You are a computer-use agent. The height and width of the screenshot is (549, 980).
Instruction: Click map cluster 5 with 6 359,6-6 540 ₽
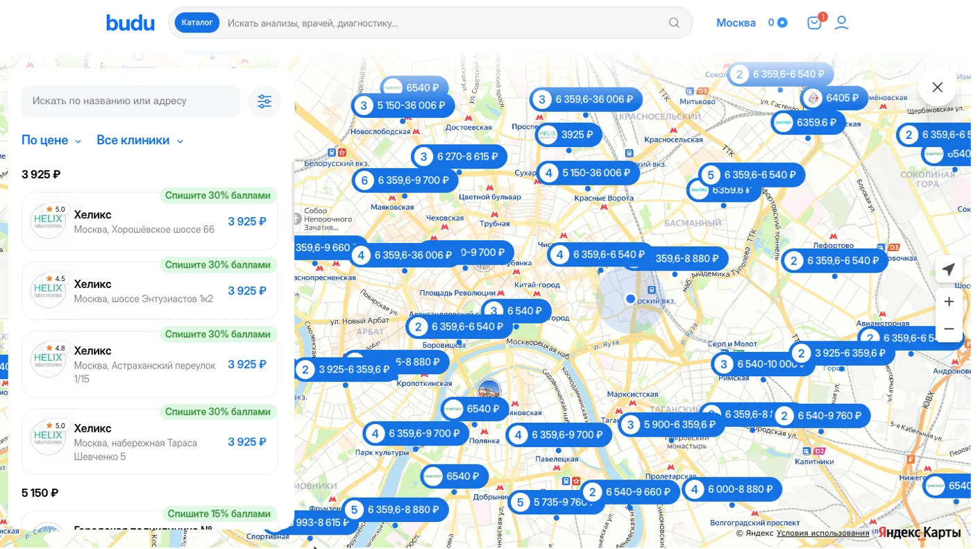click(752, 175)
